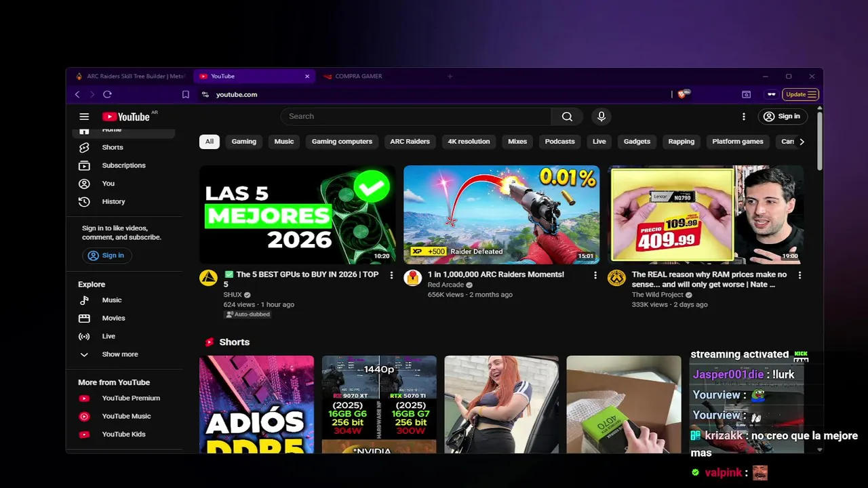
Task: Expand Show more in sidebar
Action: (123, 354)
